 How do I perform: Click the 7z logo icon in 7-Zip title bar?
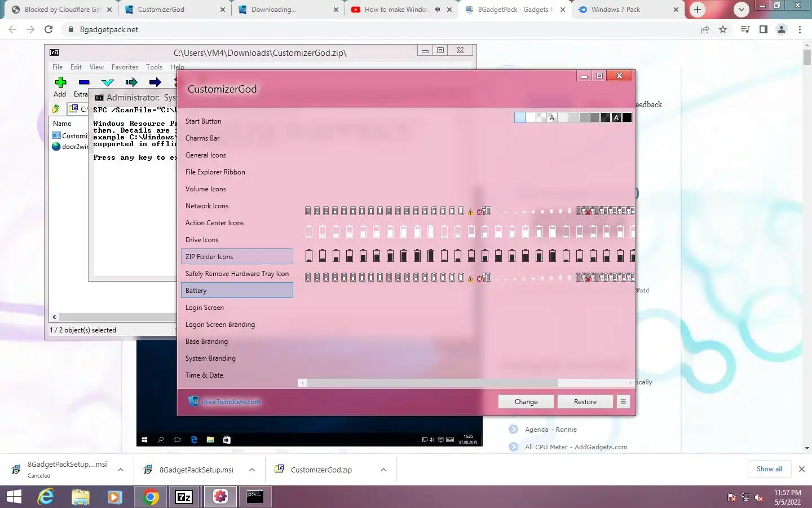54,52
